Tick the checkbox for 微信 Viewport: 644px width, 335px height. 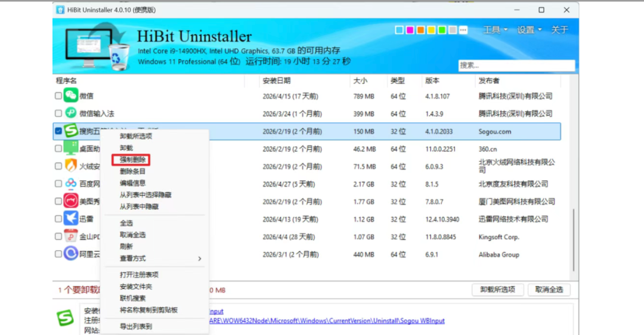[x=58, y=95]
